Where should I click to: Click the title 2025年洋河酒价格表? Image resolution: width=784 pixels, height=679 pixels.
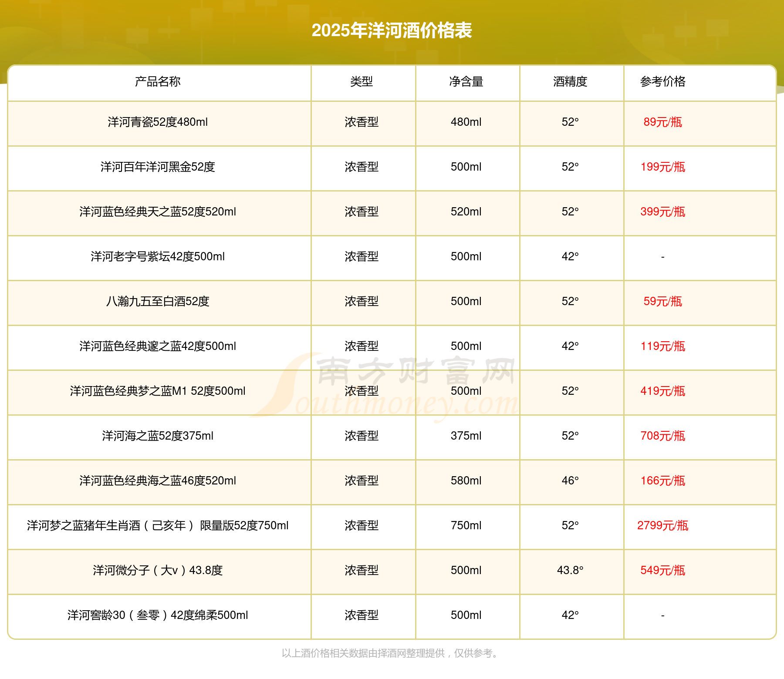[392, 30]
